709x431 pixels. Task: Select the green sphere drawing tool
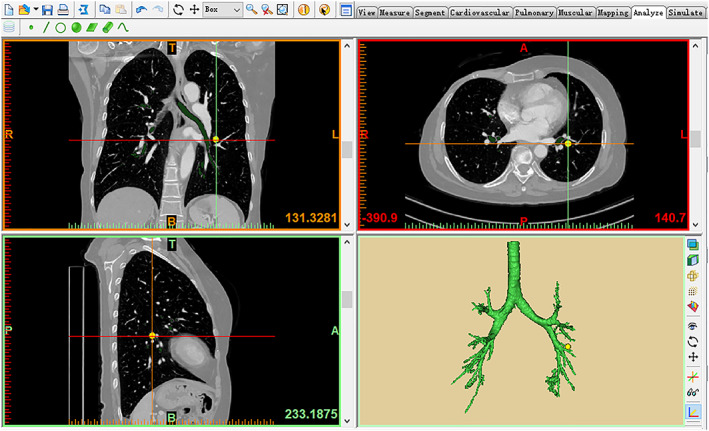pyautogui.click(x=76, y=28)
